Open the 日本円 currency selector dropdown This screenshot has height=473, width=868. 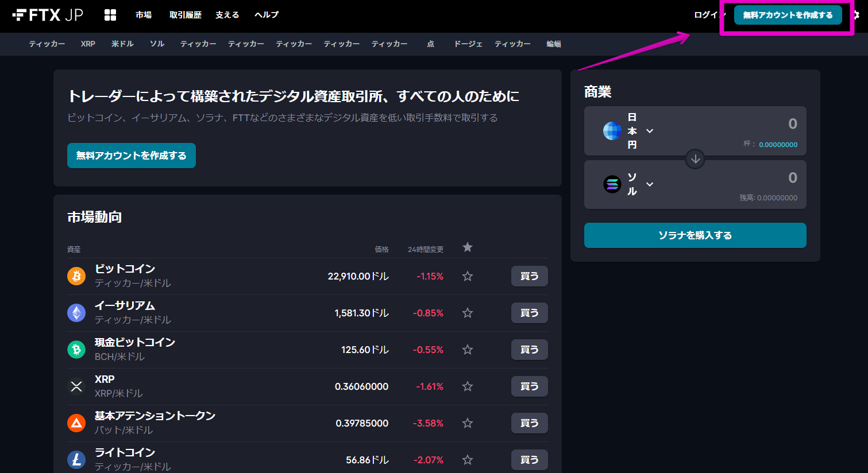629,131
